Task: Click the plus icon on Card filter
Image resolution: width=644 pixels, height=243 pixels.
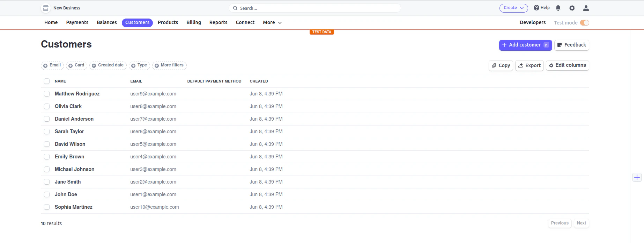Action: (x=71, y=65)
